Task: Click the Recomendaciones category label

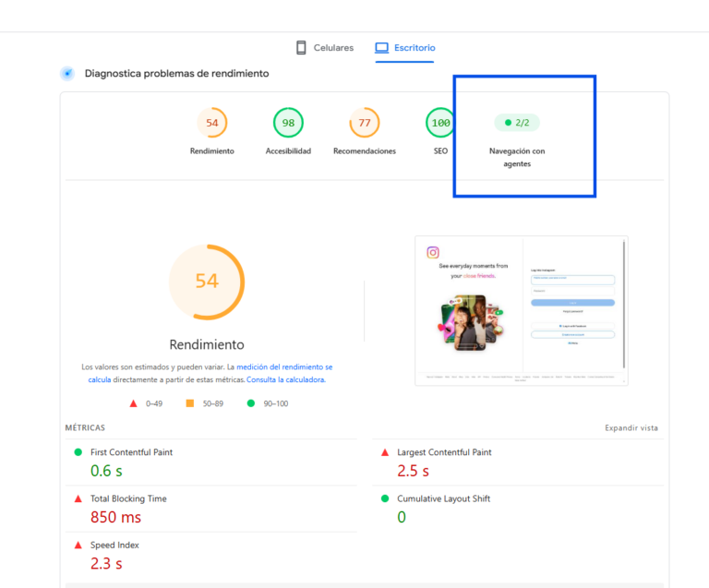Action: 365,151
